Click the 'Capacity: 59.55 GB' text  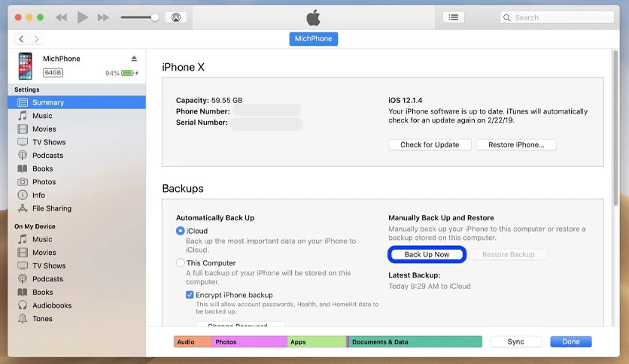coord(209,100)
